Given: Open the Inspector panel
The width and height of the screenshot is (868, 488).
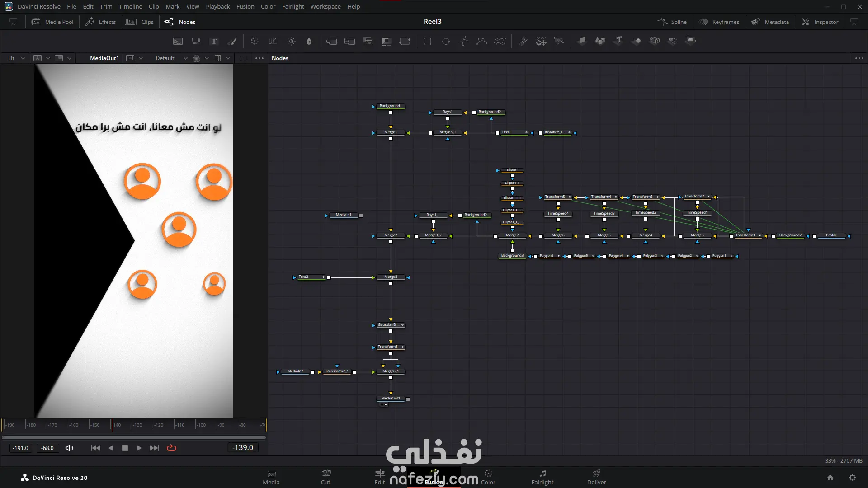Looking at the screenshot, I should 820,22.
